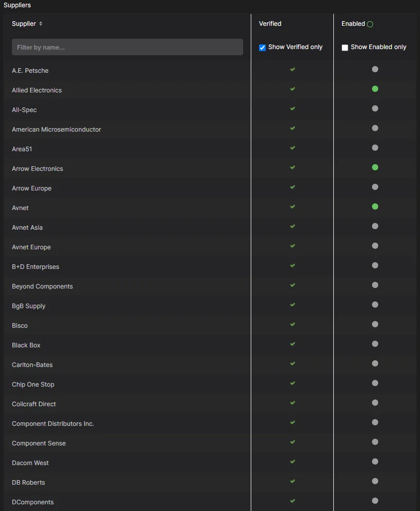Viewport: 420px width, 511px height.
Task: Click verified checkmark for Arrow Electronics
Action: tap(293, 168)
